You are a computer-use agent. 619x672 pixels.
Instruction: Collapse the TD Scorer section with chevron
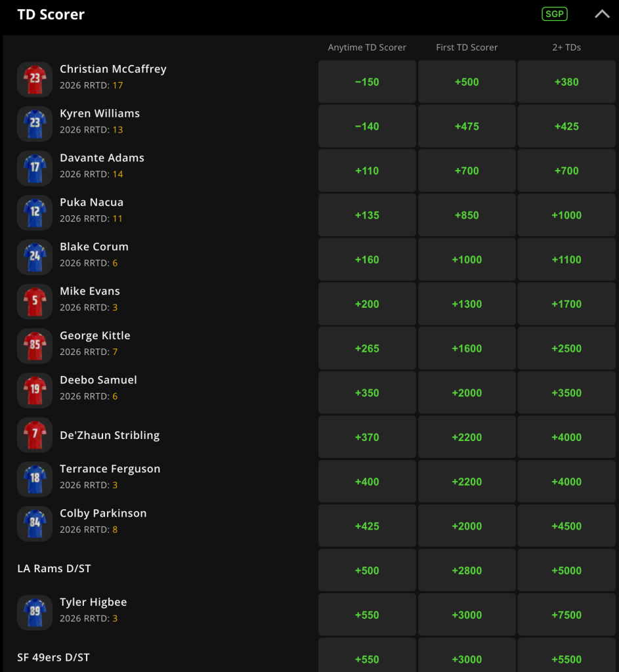(x=602, y=14)
